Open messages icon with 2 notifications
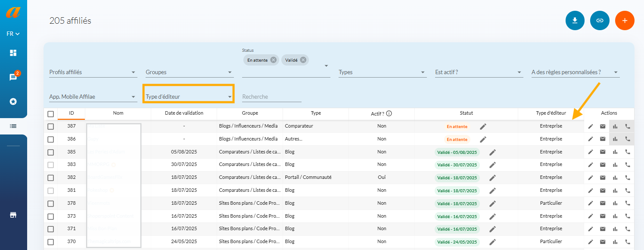 [13, 77]
